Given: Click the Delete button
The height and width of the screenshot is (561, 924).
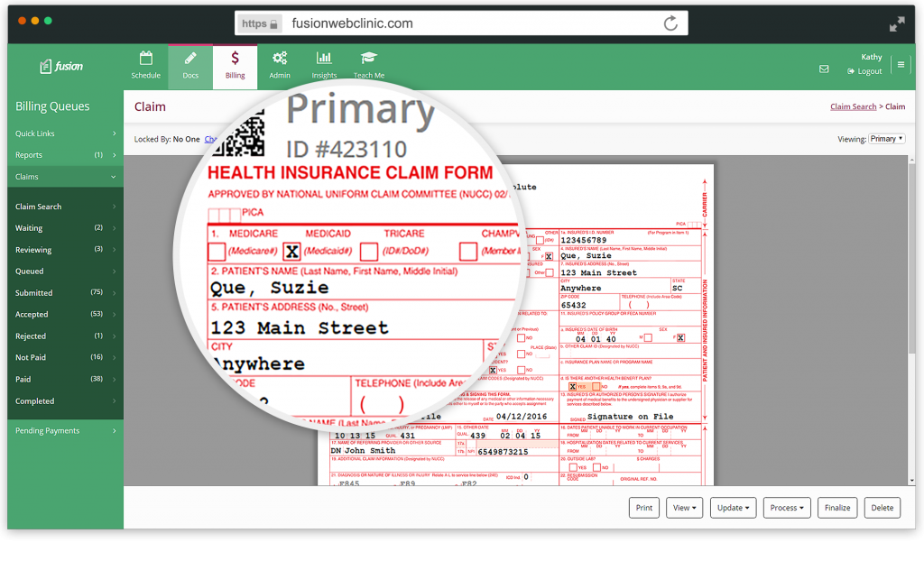Looking at the screenshot, I should point(882,508).
